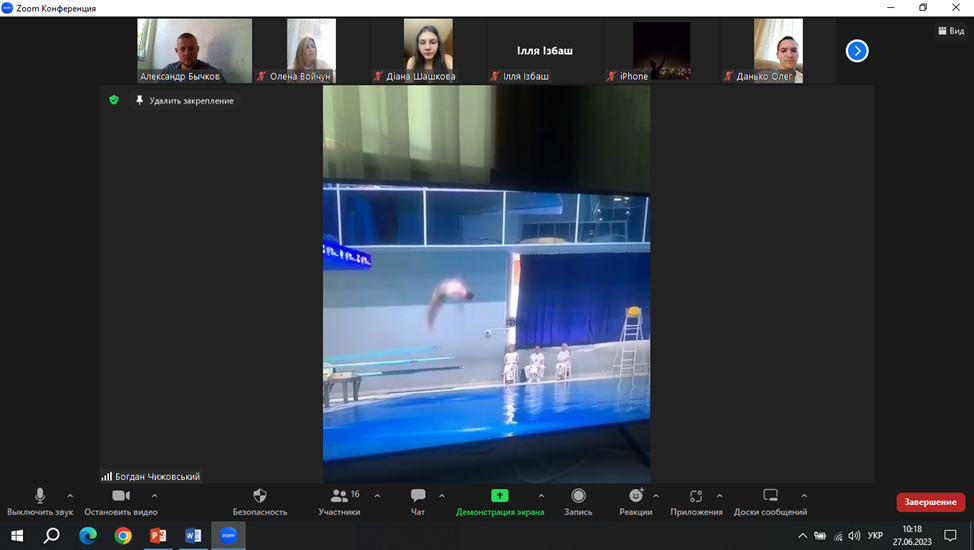Open Доски сообщений whiteboards
Viewport: 974px width, 550px height.
pyautogui.click(x=770, y=496)
